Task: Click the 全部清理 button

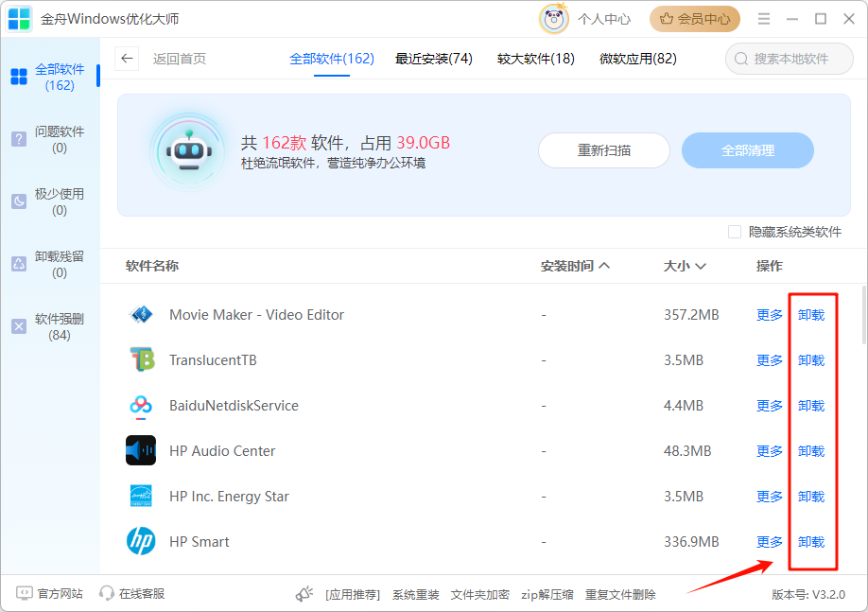Action: (x=747, y=150)
